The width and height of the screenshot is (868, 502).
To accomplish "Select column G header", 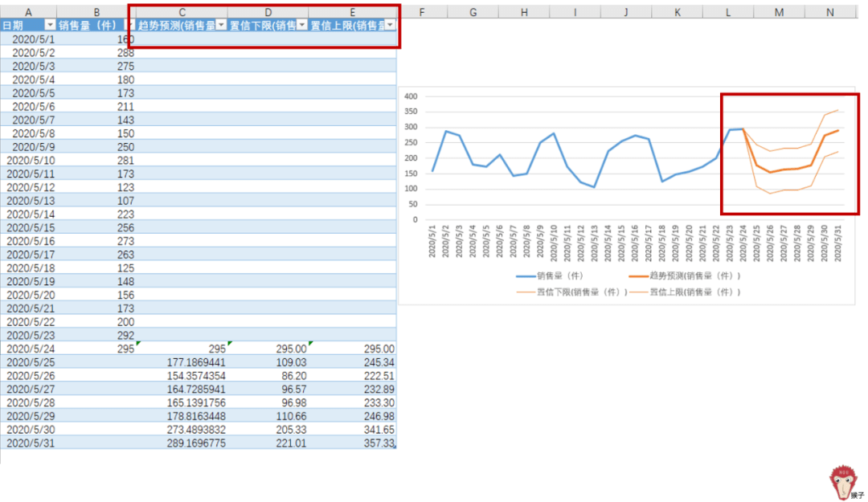I will click(x=473, y=12).
